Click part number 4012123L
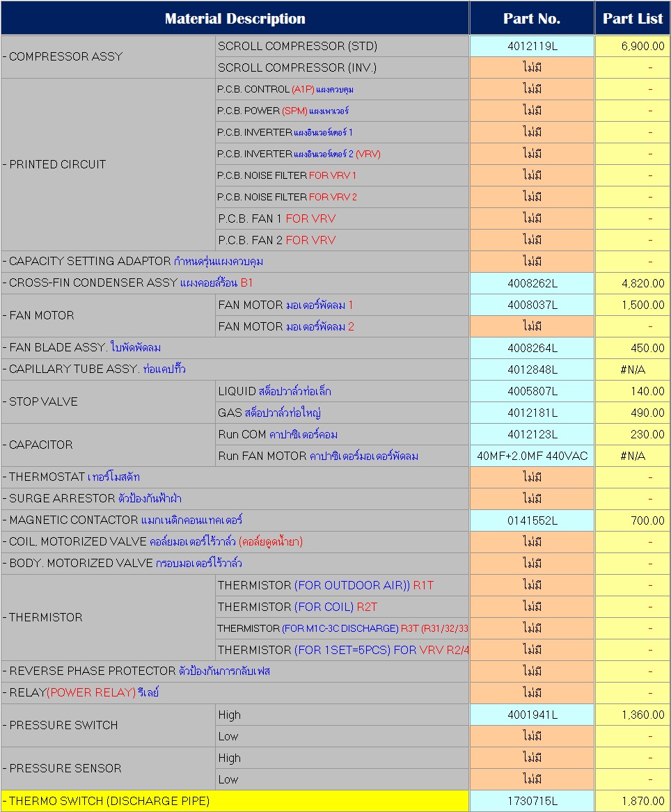 pyautogui.click(x=532, y=434)
